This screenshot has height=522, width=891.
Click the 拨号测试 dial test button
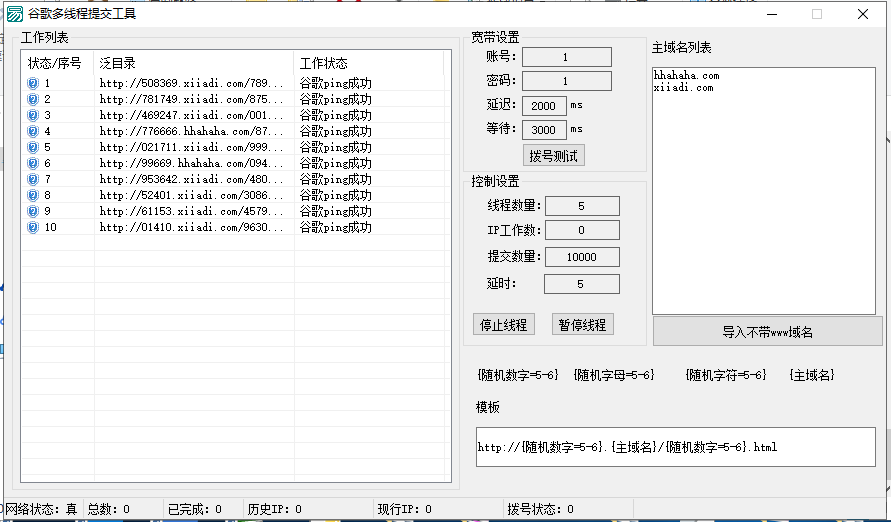point(553,156)
